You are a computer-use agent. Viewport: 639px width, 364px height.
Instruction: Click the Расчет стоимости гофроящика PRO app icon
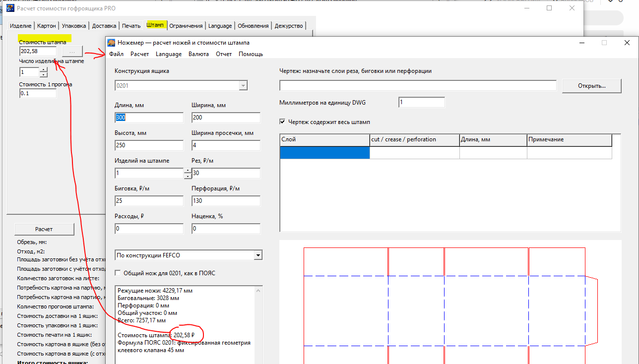pyautogui.click(x=9, y=8)
